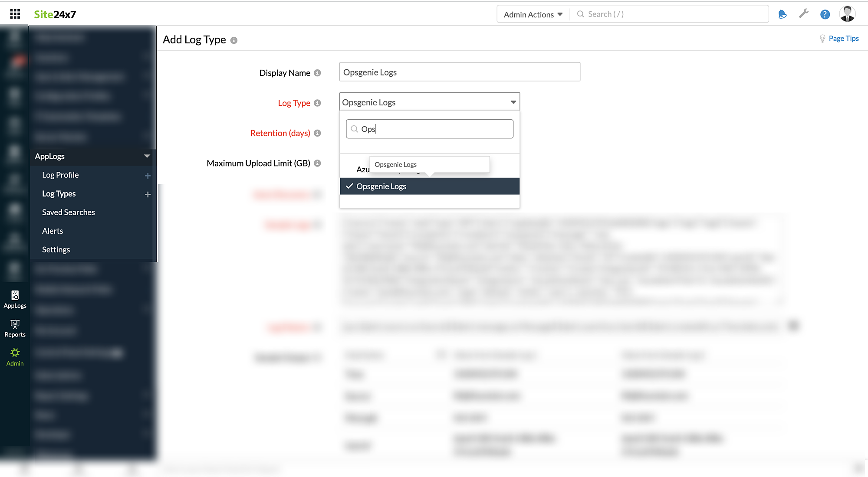Click Saved Searches menu item
The image size is (868, 477).
68,212
